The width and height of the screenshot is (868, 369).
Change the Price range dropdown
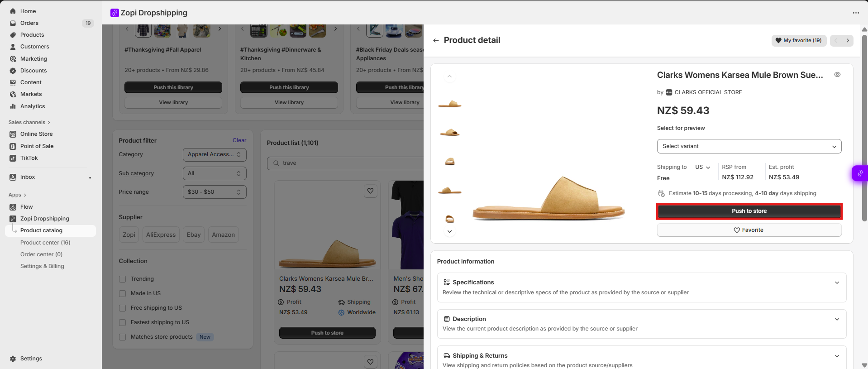(214, 192)
